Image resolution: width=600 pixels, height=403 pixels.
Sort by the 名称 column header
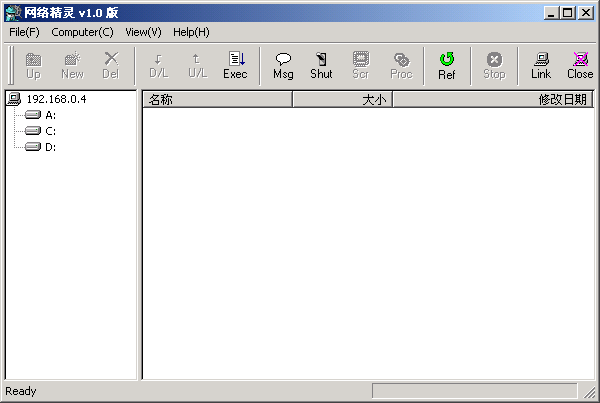pos(217,99)
